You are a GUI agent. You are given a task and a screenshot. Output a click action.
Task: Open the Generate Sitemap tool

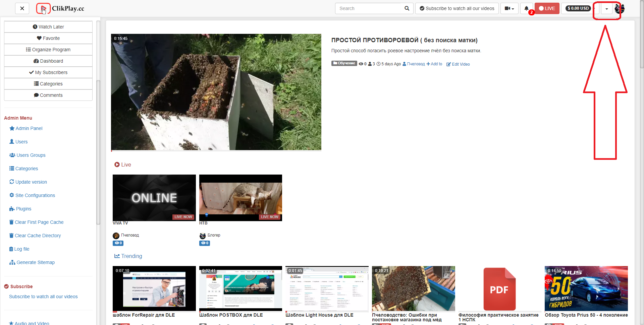(35, 262)
